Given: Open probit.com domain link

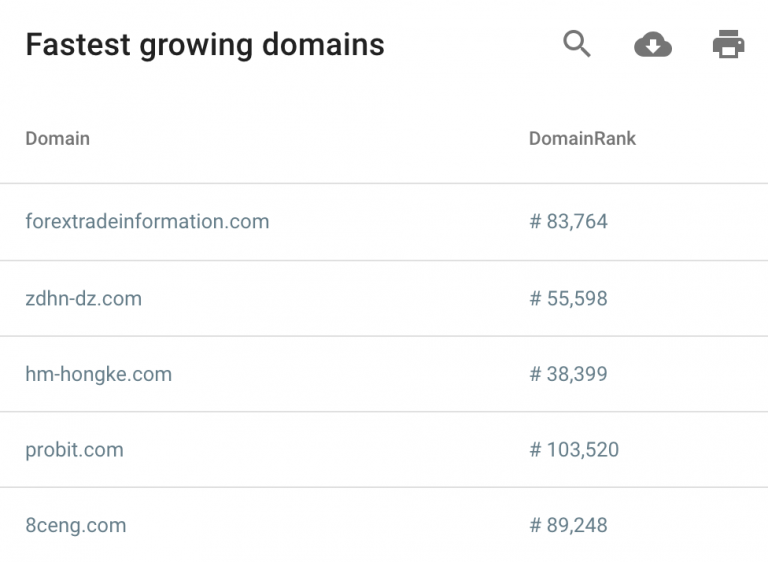Looking at the screenshot, I should pyautogui.click(x=74, y=450).
